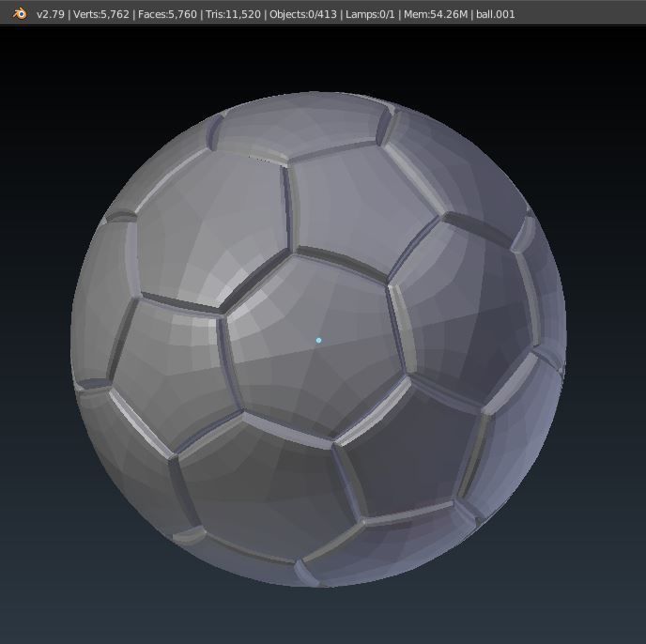The height and width of the screenshot is (644, 646).
Task: Click the Tris:11,520 statistic
Action: point(233,14)
